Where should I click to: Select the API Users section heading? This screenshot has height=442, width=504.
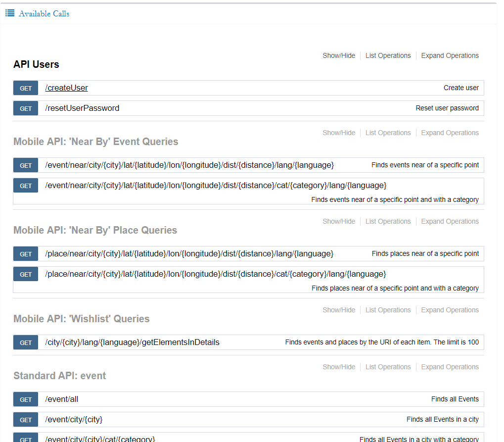(36, 65)
